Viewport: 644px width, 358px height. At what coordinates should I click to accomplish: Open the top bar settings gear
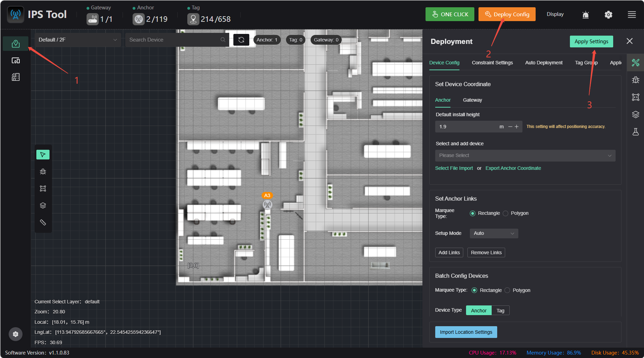[x=608, y=15]
